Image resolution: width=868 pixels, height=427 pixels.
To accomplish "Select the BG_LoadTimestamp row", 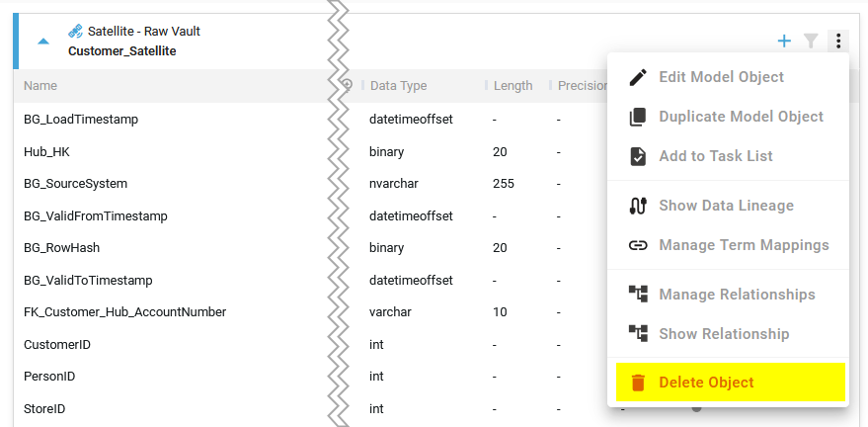I will [81, 120].
